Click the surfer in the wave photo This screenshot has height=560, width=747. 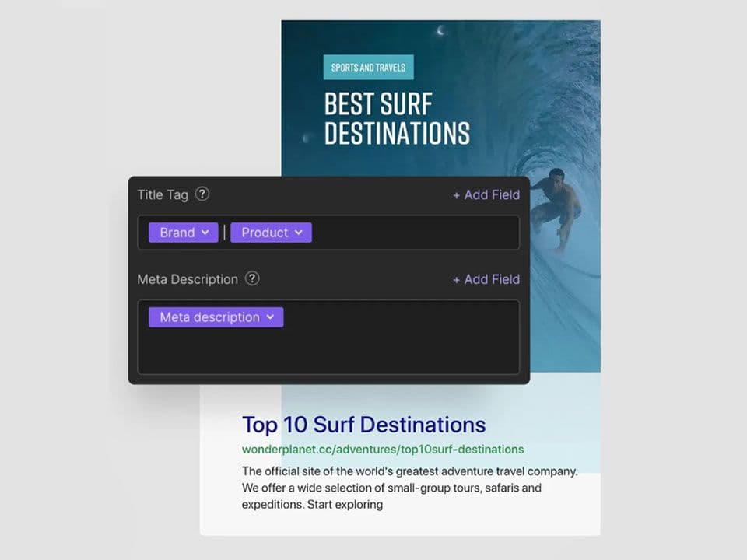[559, 206]
